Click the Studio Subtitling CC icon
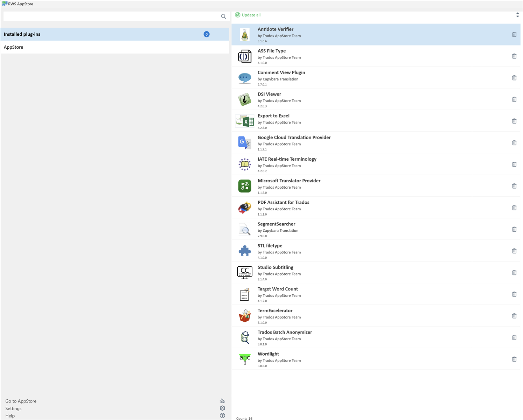 pos(244,272)
